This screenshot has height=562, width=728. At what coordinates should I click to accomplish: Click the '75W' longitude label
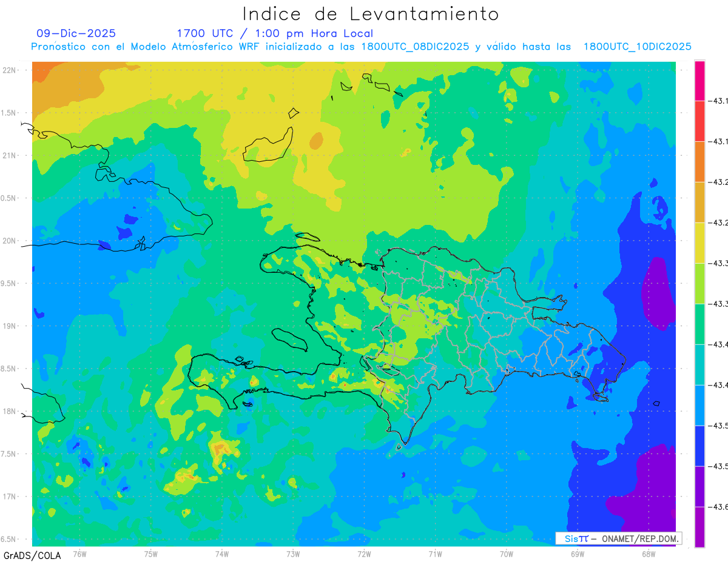150,554
